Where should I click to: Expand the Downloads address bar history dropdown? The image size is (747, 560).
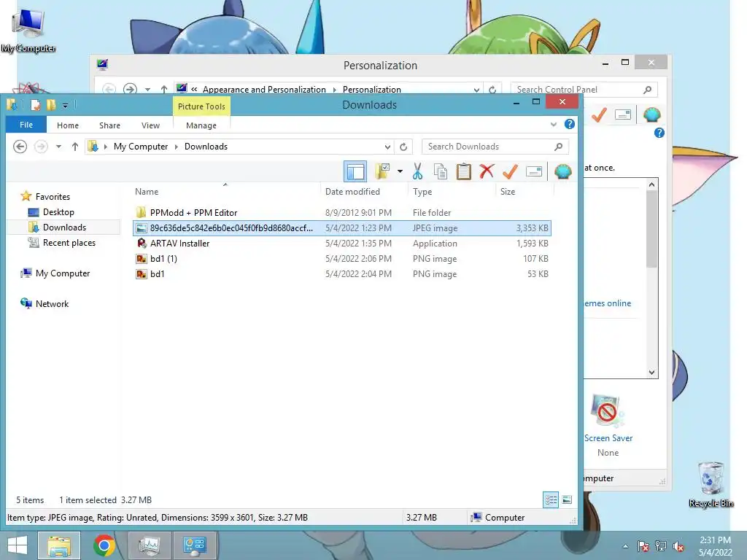(x=387, y=147)
